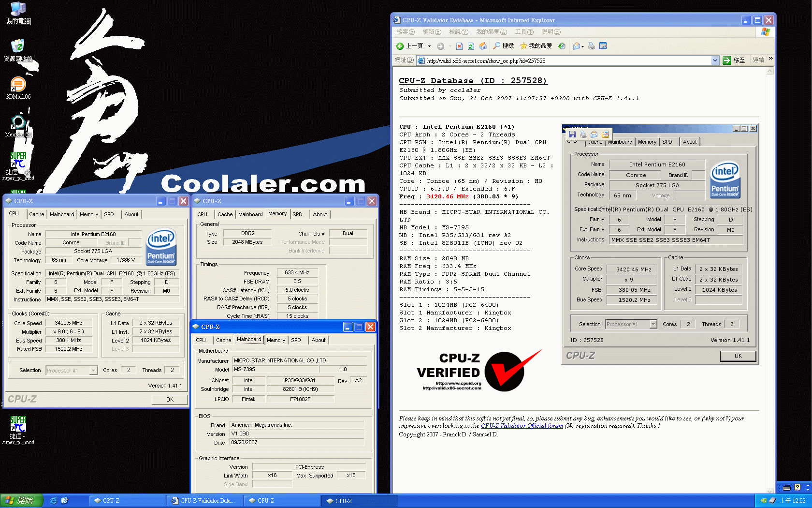Open My Computer desktop icon
This screenshot has height=508, width=812.
(x=18, y=8)
